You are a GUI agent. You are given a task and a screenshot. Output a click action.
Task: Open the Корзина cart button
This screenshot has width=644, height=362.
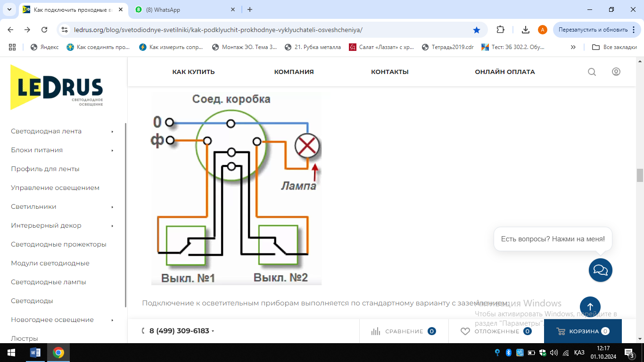tap(583, 331)
